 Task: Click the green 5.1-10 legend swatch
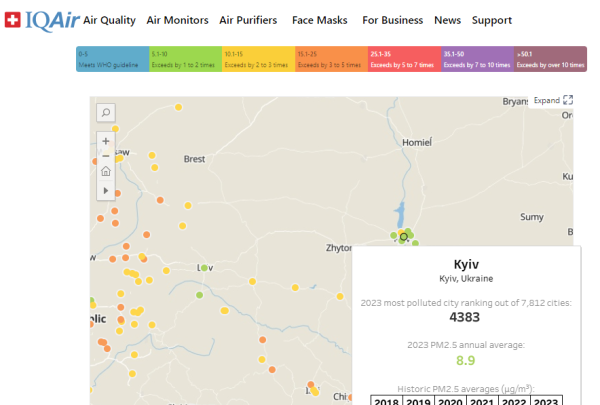pyautogui.click(x=185, y=60)
